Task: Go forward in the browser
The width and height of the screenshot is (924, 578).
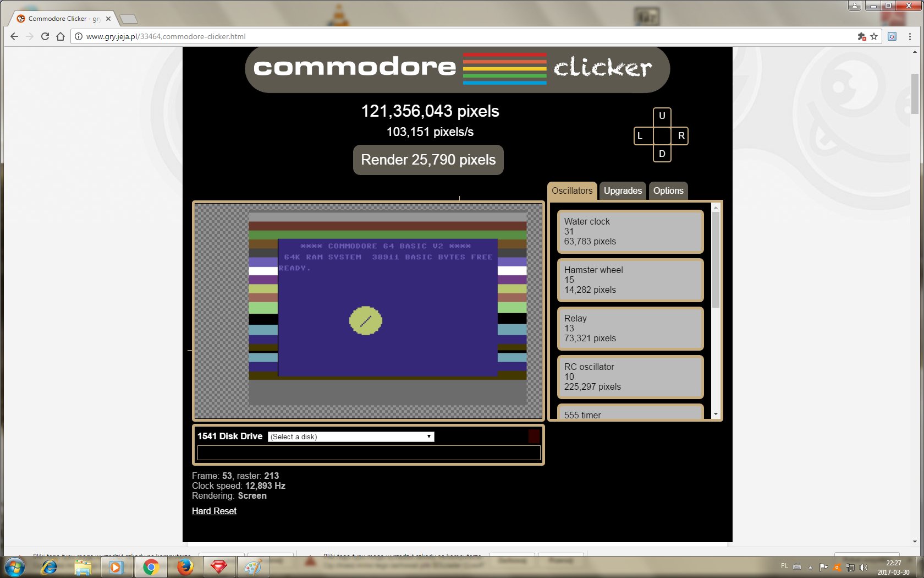Action: point(30,36)
